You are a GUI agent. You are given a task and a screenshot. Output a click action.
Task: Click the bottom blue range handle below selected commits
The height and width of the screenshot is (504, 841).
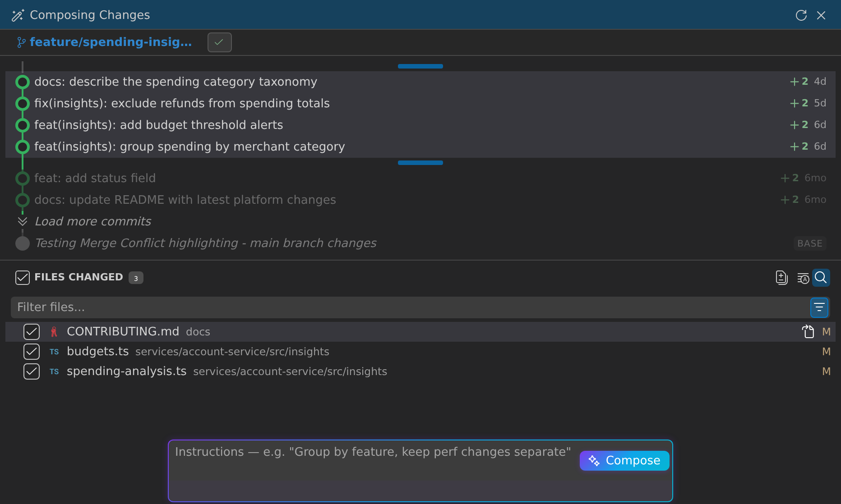click(x=420, y=163)
